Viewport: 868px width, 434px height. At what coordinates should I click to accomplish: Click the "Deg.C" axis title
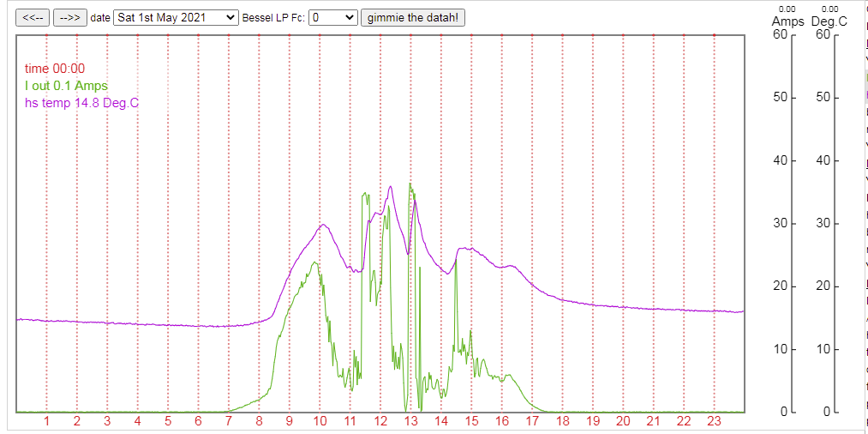(829, 21)
